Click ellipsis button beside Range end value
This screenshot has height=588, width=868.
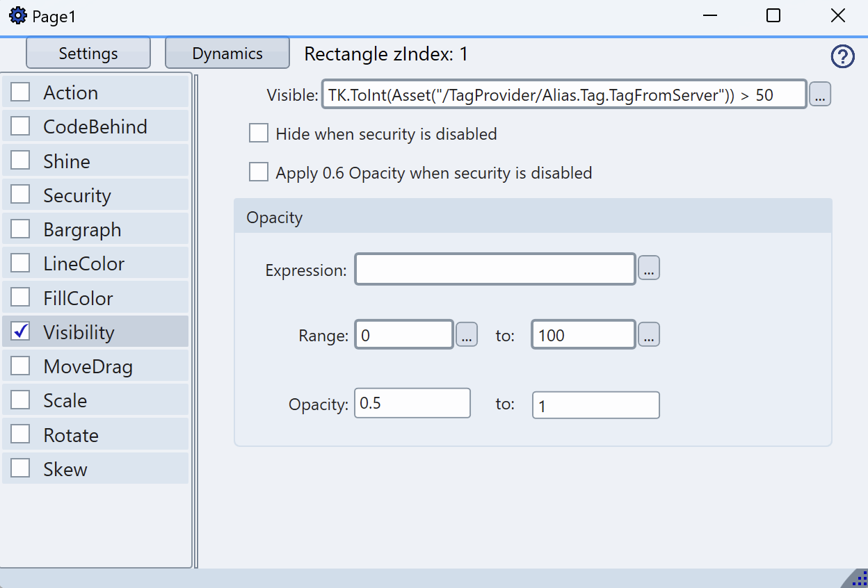(648, 335)
